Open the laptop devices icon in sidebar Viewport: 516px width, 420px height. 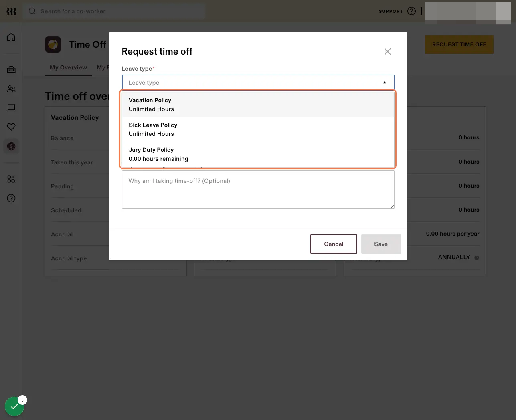(x=11, y=108)
